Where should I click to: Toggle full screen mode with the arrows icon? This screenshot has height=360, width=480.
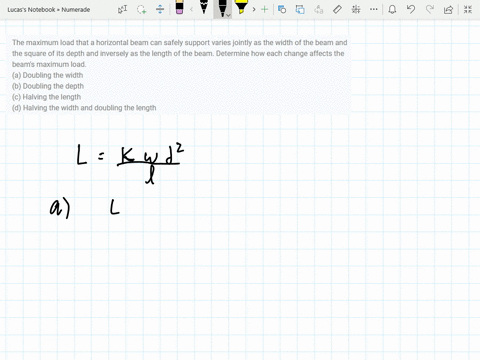point(468,9)
